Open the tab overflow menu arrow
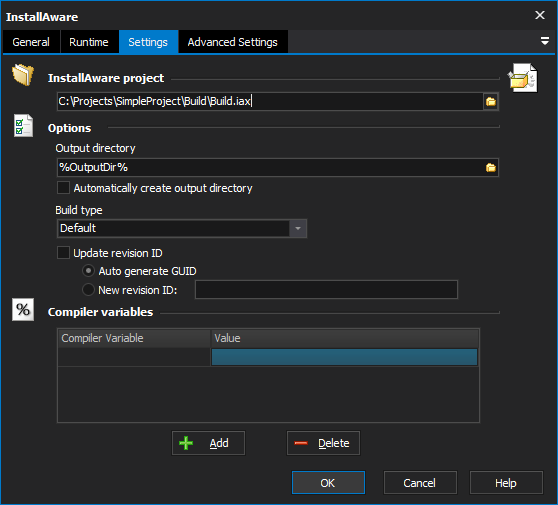 544,41
